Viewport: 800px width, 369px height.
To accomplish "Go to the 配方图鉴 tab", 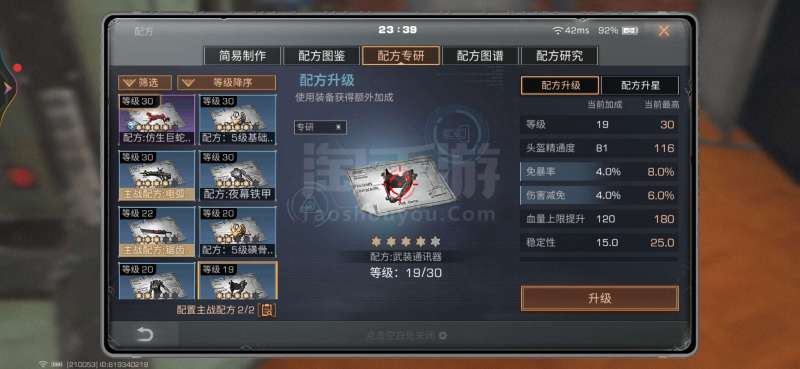I will click(x=321, y=56).
